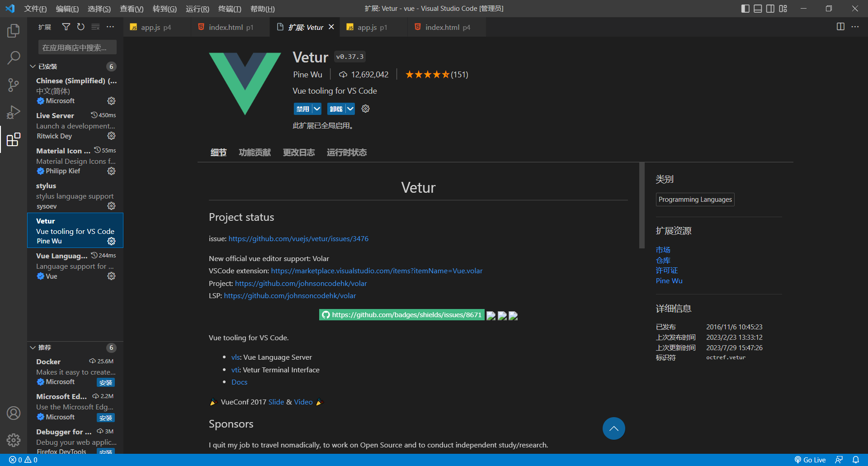Open the Run and Debug view
Screen dimensions: 868x466
[x=14, y=112]
